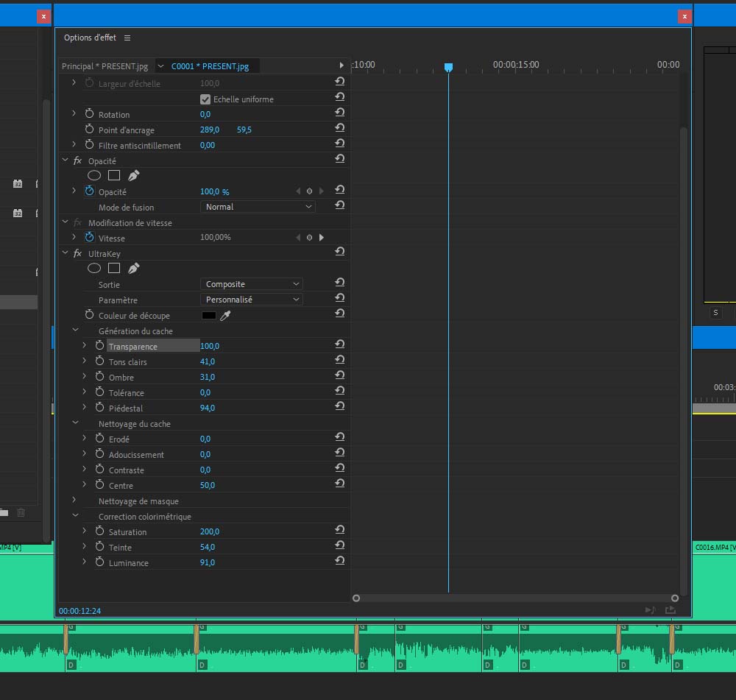Add keyframe for Opacité
The width and height of the screenshot is (736, 700).
coord(309,191)
